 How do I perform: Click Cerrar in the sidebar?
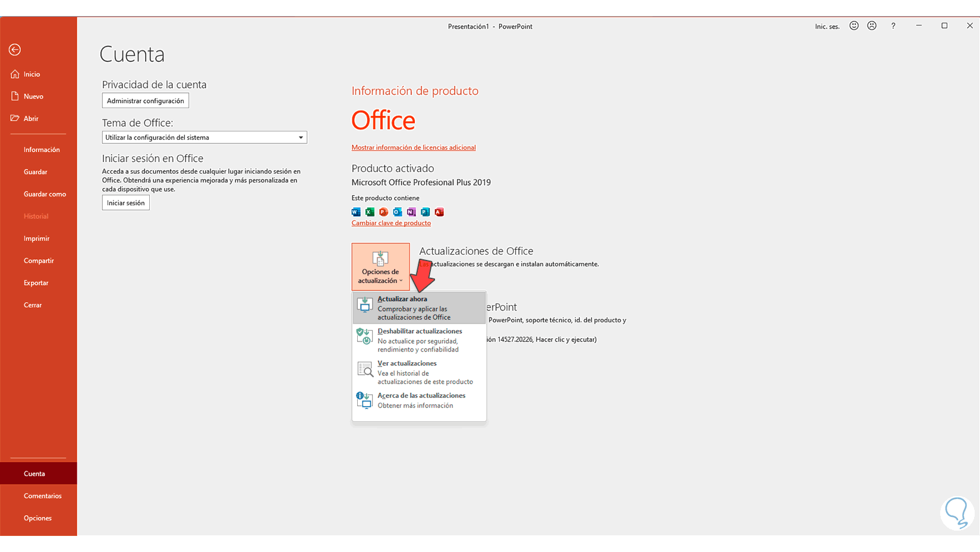click(x=39, y=305)
